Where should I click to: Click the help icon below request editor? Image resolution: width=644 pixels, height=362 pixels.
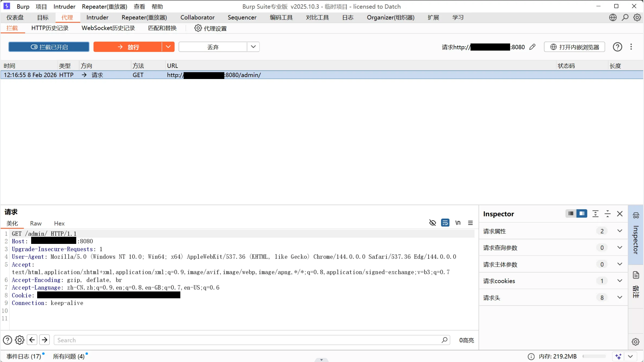pyautogui.click(x=7, y=340)
